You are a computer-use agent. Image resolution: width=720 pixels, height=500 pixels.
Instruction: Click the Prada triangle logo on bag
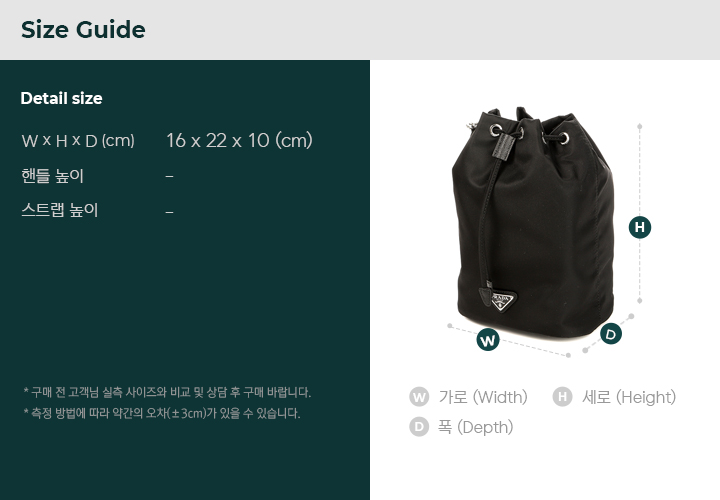[503, 300]
